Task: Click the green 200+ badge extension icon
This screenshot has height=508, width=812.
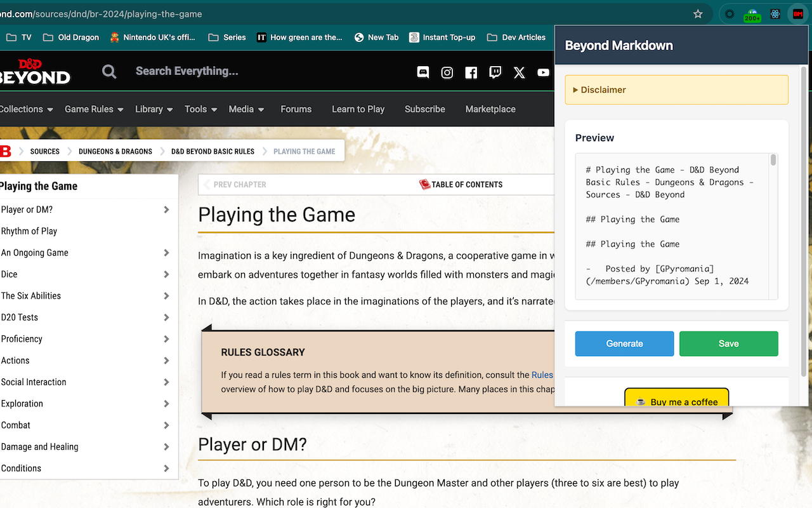Action: (752, 15)
